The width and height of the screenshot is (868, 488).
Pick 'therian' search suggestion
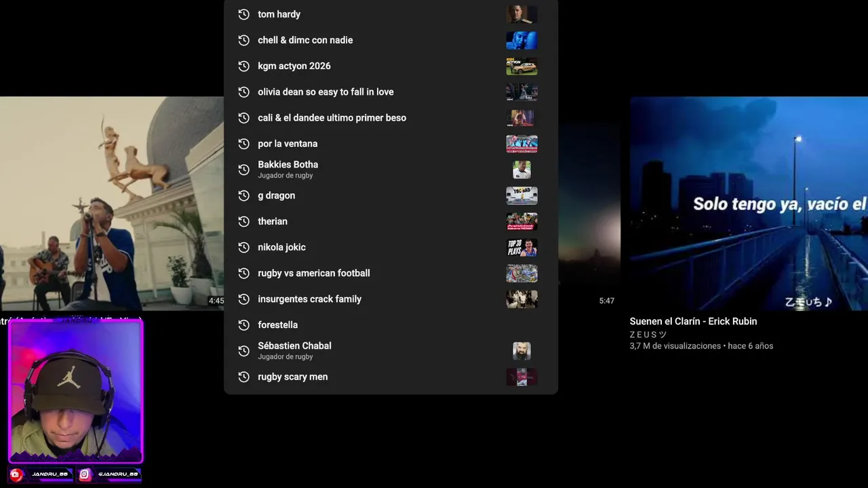click(391, 221)
